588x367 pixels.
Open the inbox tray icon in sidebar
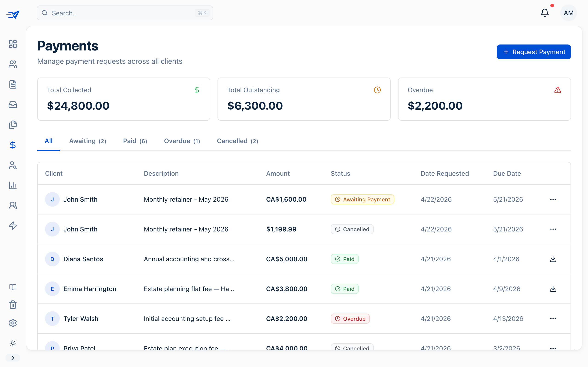coord(13,105)
